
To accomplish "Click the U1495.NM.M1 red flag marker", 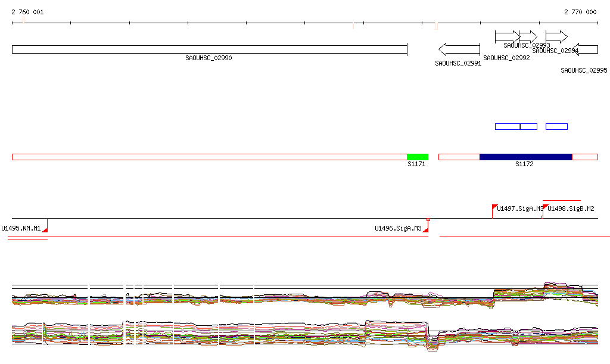I will coord(45,230).
